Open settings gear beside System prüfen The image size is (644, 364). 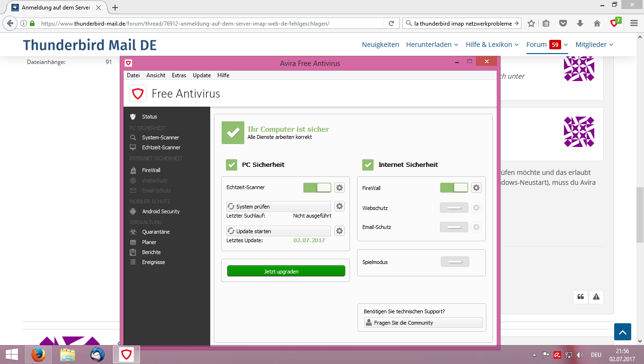pos(340,206)
